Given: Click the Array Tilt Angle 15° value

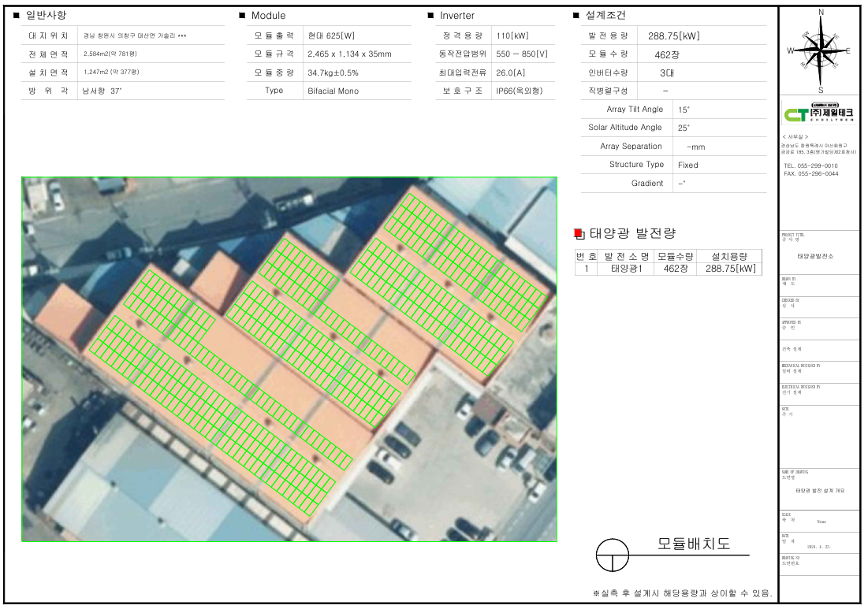Looking at the screenshot, I should 684,110.
